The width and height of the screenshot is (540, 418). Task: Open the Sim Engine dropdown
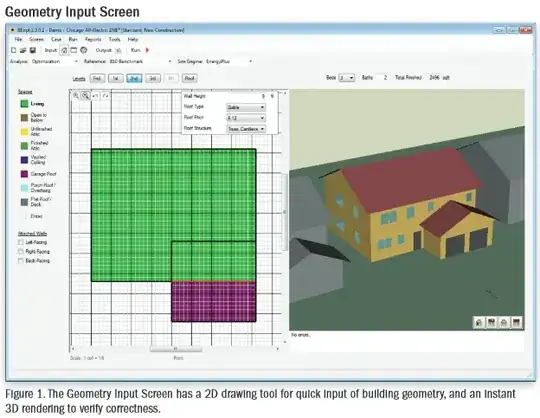point(229,61)
